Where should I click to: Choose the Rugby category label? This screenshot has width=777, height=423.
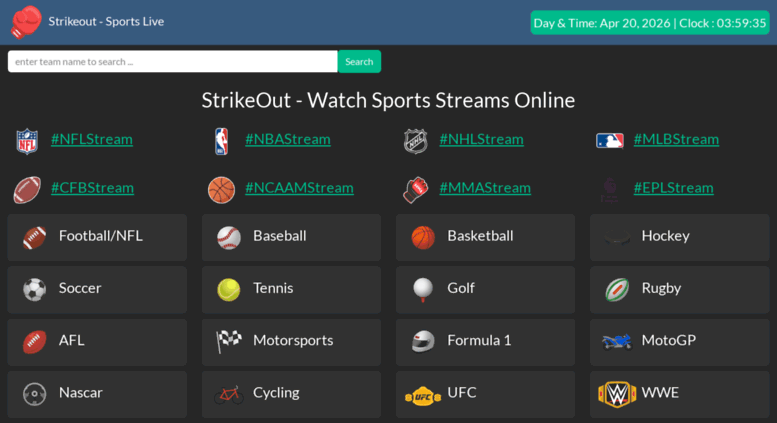[x=661, y=288]
